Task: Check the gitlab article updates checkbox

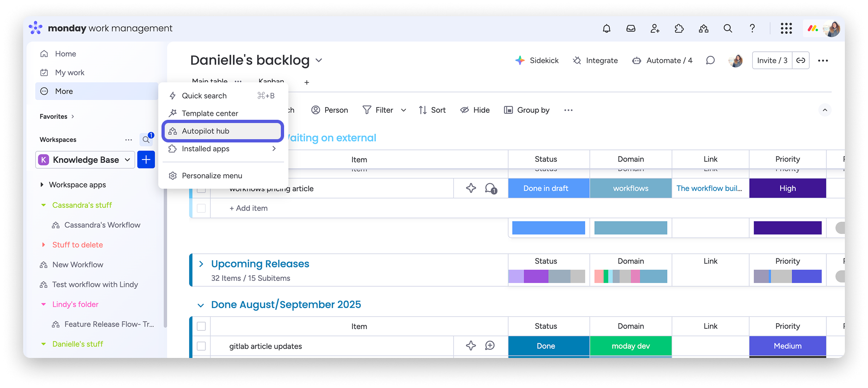Action: tap(201, 346)
